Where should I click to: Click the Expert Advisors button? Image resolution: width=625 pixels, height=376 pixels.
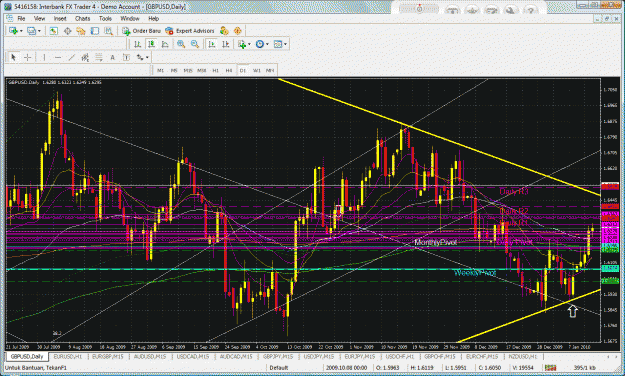pyautogui.click(x=190, y=31)
